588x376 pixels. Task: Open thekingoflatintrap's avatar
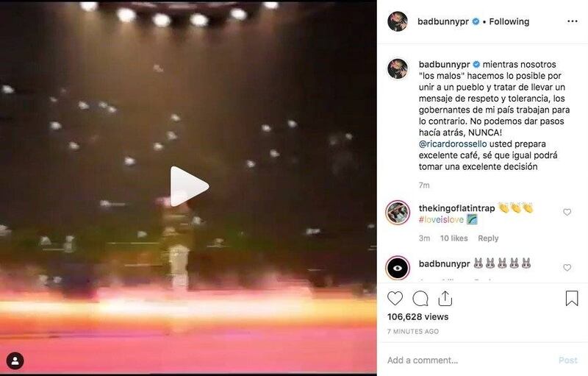pos(398,213)
